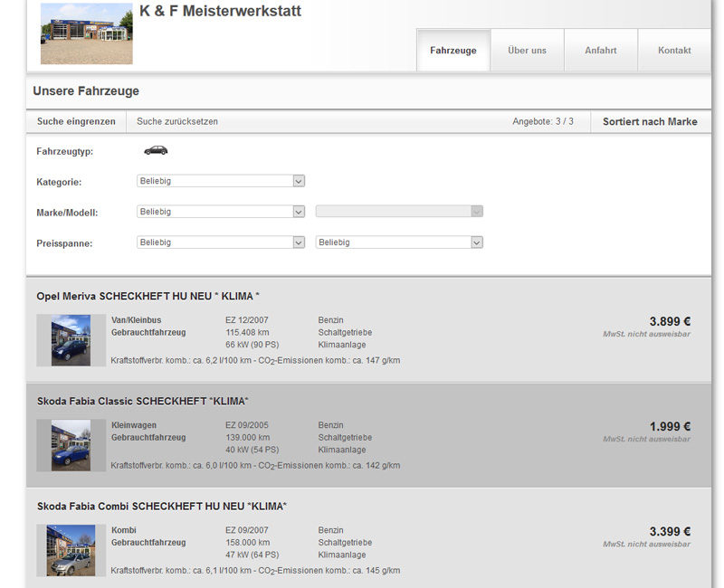
Task: Open the Sortiert nach Marke sorting control
Action: (650, 122)
